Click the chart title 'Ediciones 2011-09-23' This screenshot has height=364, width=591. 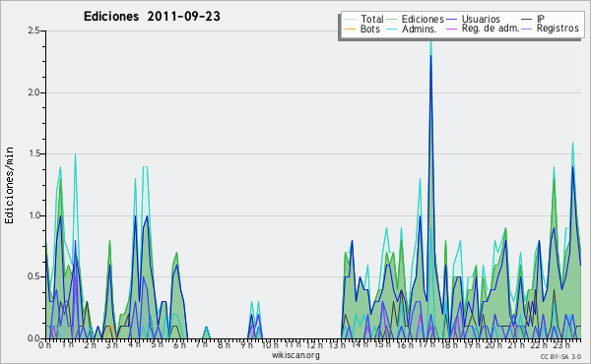point(152,17)
